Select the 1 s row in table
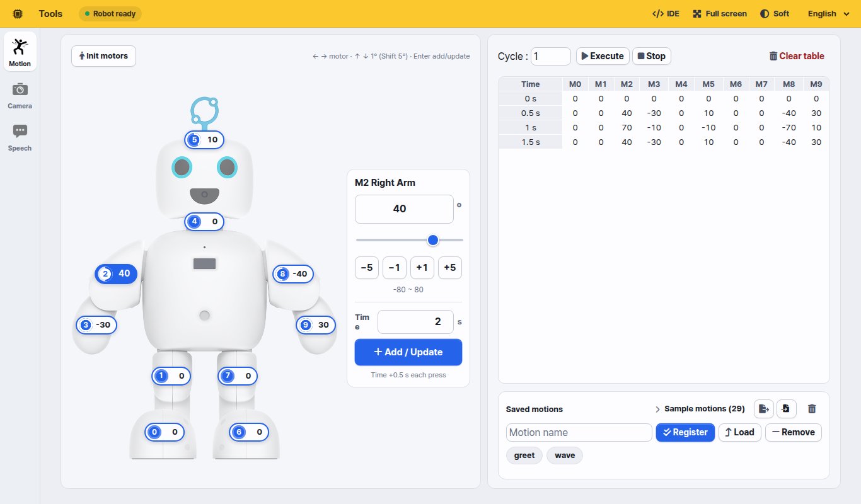This screenshot has width=861, height=504. pyautogui.click(x=664, y=127)
